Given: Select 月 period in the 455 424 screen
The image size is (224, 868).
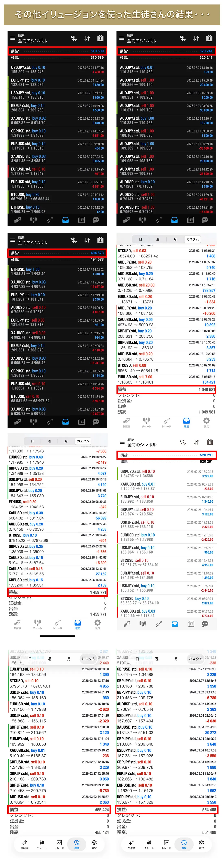Looking at the screenshot, I should pos(69,659).
